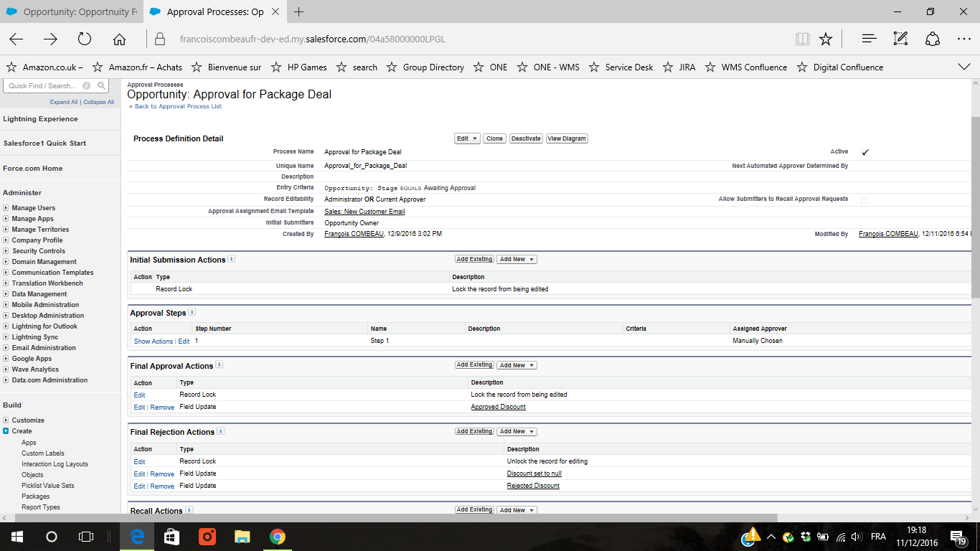Screen dimensions: 980x551
Task: Open Created By François COMBEAU link
Action: [x=354, y=234]
